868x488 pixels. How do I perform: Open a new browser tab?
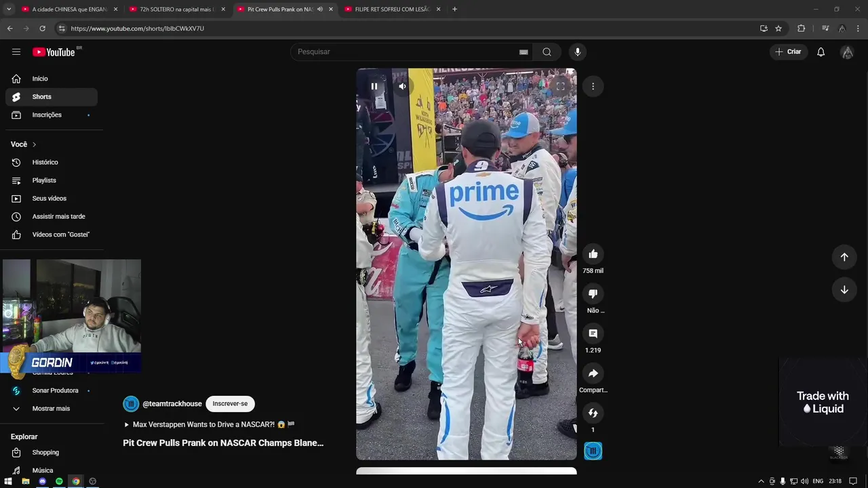click(454, 9)
